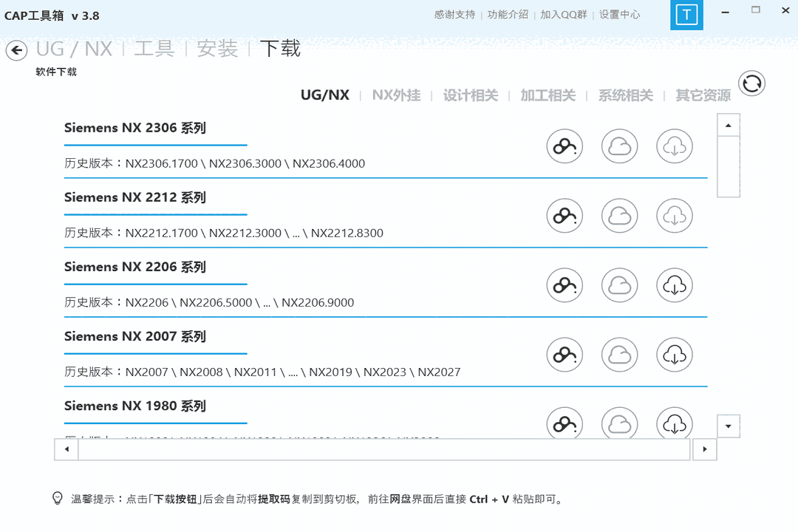Click the scroll-down arrow on the right scrollbar
Screen dimensions: 798x532
[729, 426]
